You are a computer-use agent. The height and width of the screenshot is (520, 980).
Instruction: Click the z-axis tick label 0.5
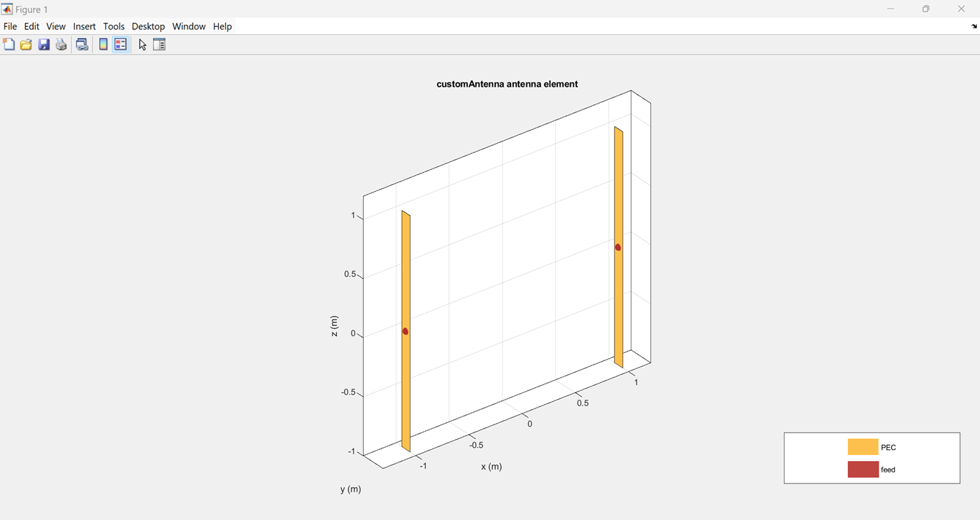[x=350, y=274]
